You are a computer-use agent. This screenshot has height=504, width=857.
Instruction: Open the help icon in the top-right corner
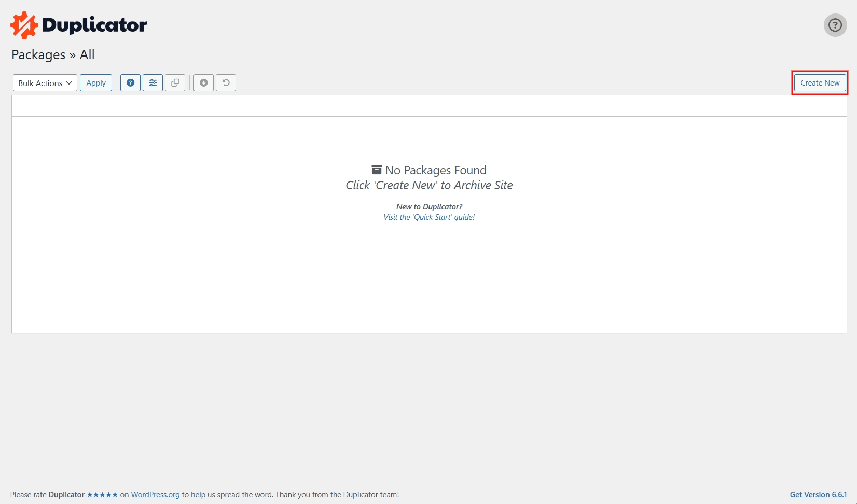tap(835, 25)
